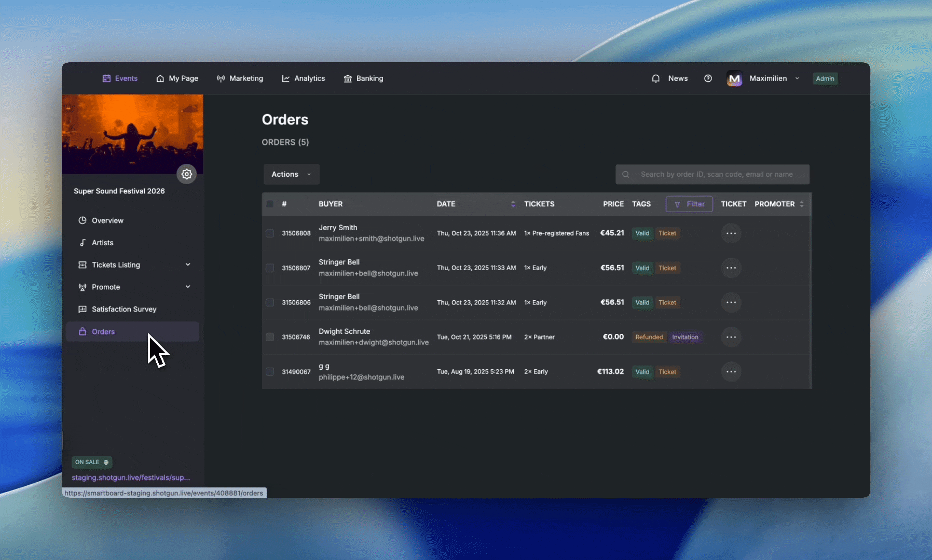Click the Maximilien profile avatar
The width and height of the screenshot is (932, 560).
734,78
